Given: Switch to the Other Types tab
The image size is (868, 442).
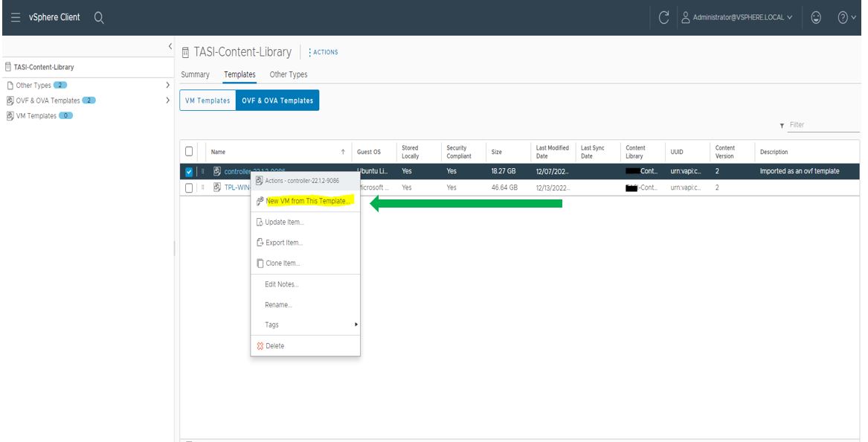Looking at the screenshot, I should 289,74.
